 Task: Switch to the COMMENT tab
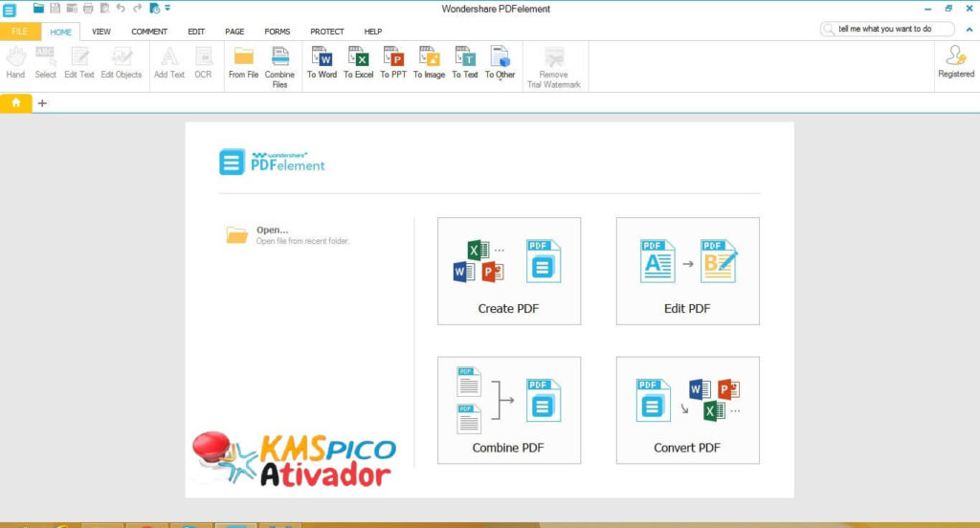click(149, 32)
